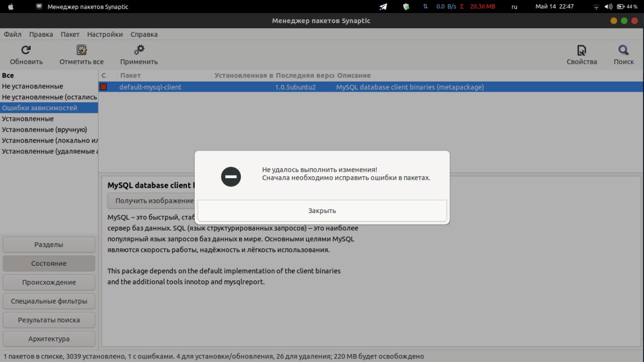This screenshot has width=644, height=362.
Task: Sort by Установленная версия column header
Action: coord(243,76)
